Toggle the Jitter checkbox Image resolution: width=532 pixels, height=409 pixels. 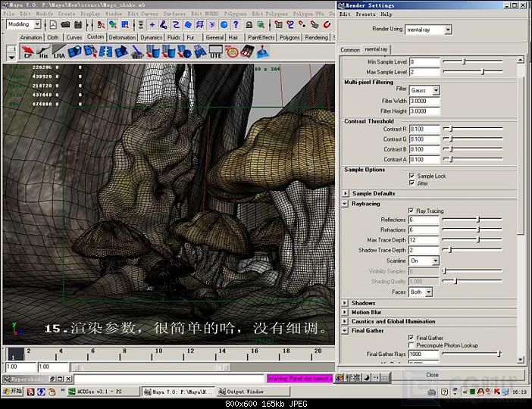pos(412,183)
